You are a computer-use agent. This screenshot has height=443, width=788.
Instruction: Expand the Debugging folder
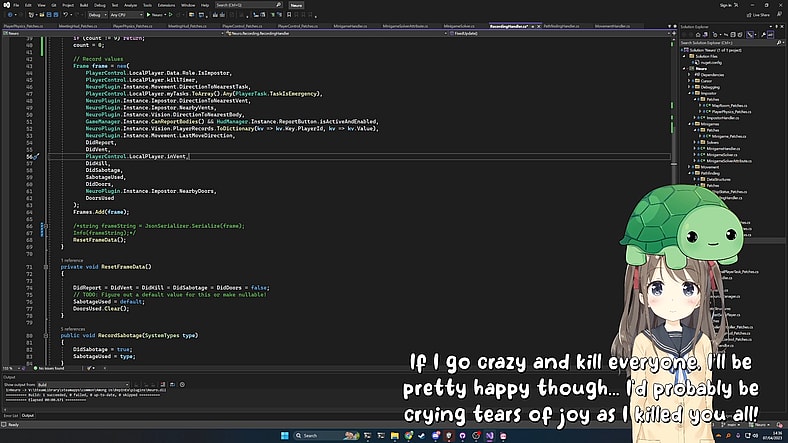[690, 87]
